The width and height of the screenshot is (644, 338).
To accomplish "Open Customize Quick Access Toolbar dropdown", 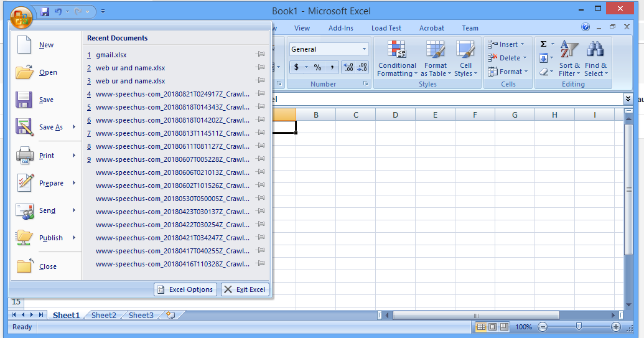I will coord(103,11).
